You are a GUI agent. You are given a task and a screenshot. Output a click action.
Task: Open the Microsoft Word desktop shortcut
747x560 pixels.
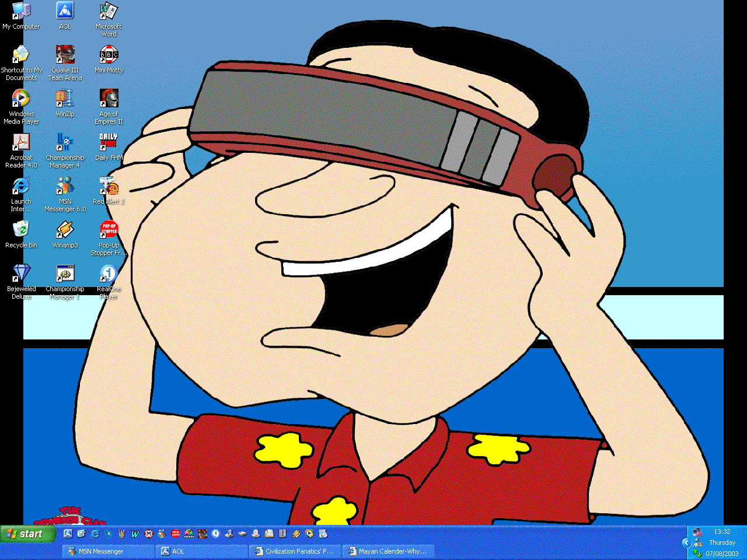[109, 19]
